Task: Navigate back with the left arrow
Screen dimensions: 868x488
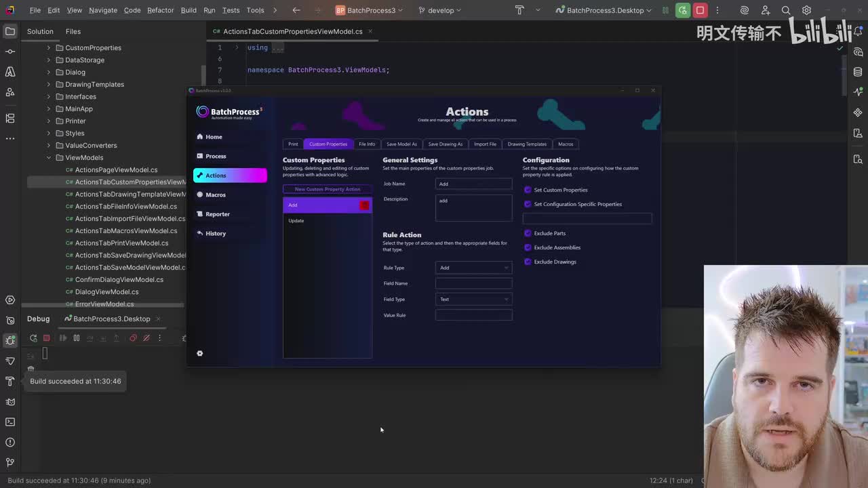Action: (296, 10)
